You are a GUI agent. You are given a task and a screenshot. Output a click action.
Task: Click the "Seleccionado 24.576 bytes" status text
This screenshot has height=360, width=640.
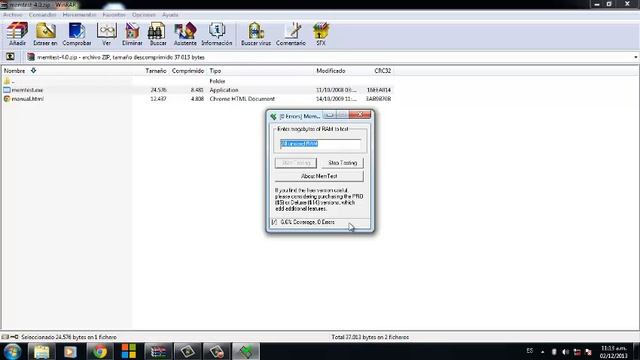tap(69, 337)
